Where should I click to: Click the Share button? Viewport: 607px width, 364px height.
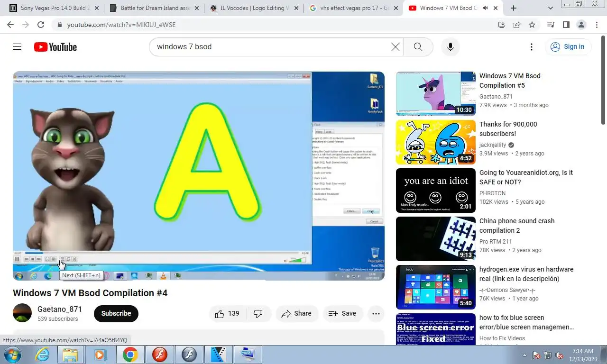tap(297, 313)
